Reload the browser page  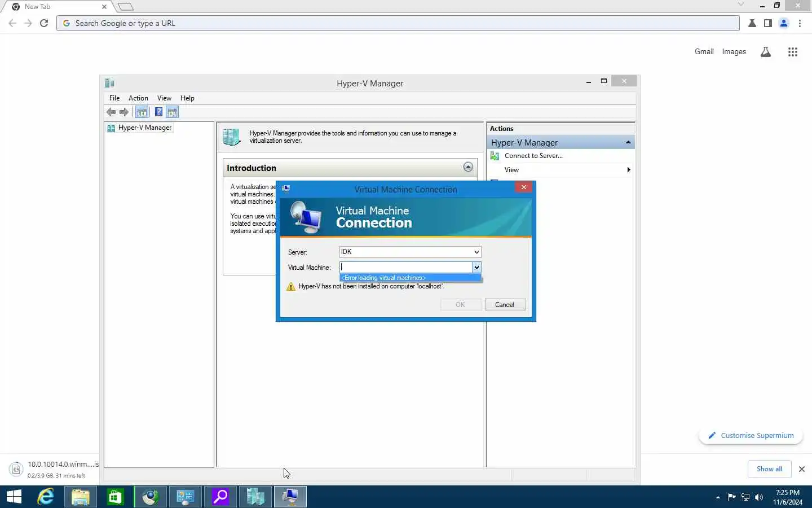(x=44, y=23)
